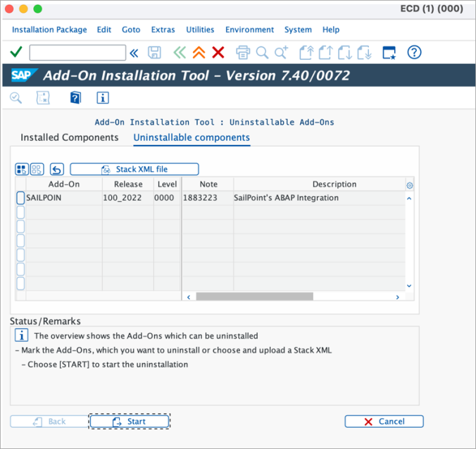
Task: Click the First Page icon
Action: (306, 52)
